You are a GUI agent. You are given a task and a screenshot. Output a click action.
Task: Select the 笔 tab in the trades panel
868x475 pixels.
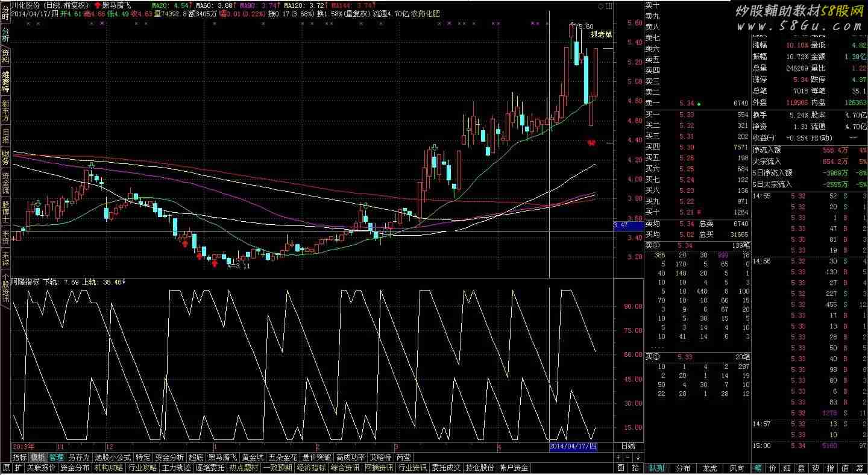click(758, 468)
